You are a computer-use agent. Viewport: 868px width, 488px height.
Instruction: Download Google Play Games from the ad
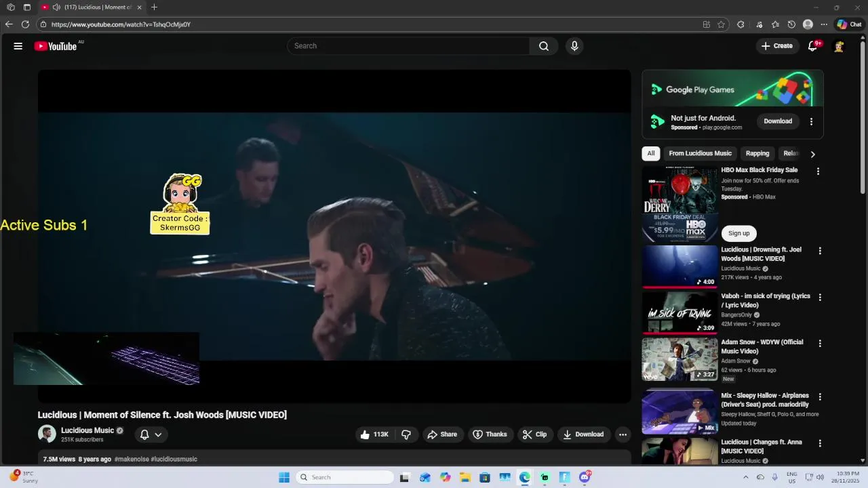(x=778, y=121)
